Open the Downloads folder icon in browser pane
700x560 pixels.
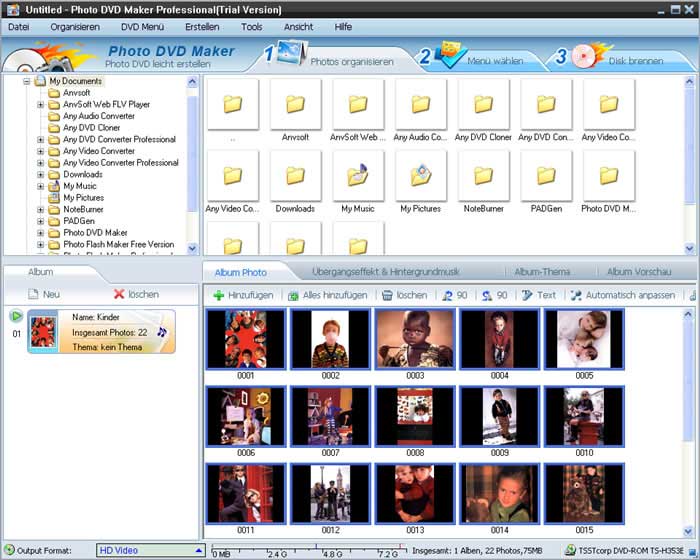pyautogui.click(x=295, y=176)
